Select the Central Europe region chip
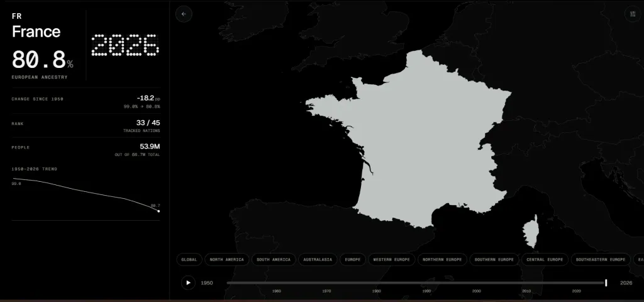644x302 pixels. (x=545, y=260)
